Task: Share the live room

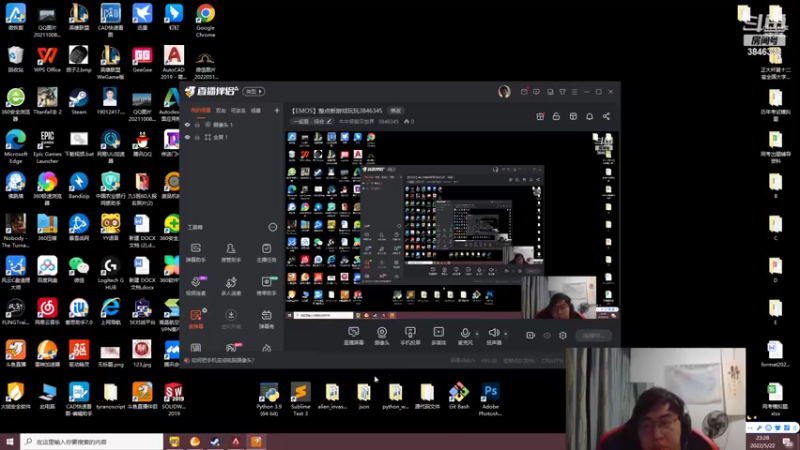Action: [x=606, y=116]
